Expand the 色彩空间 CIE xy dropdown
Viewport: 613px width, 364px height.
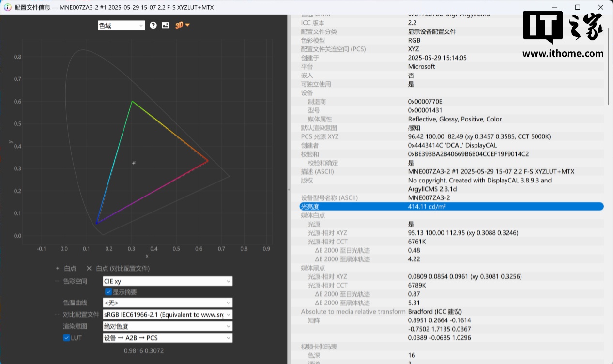pos(168,281)
